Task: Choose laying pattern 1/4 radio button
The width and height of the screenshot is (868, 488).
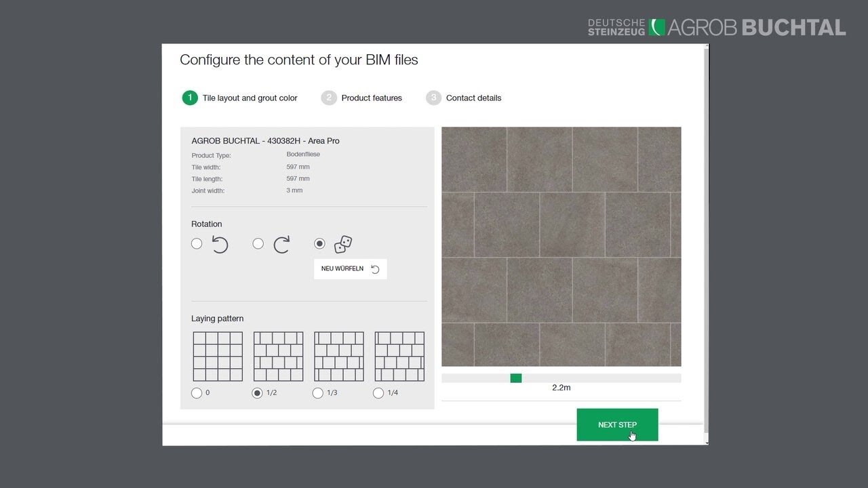Action: pyautogui.click(x=378, y=393)
